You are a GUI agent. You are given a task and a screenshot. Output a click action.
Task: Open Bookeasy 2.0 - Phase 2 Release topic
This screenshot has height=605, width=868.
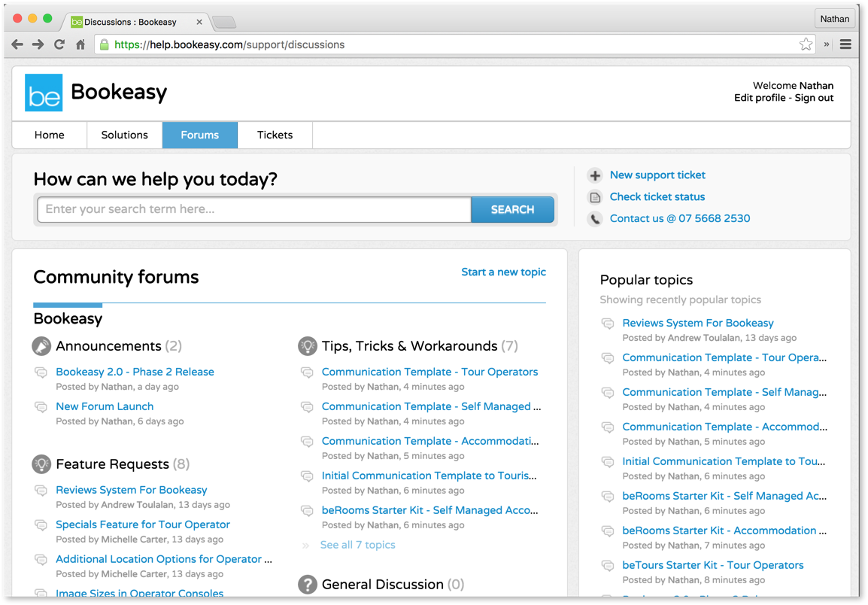coord(135,372)
